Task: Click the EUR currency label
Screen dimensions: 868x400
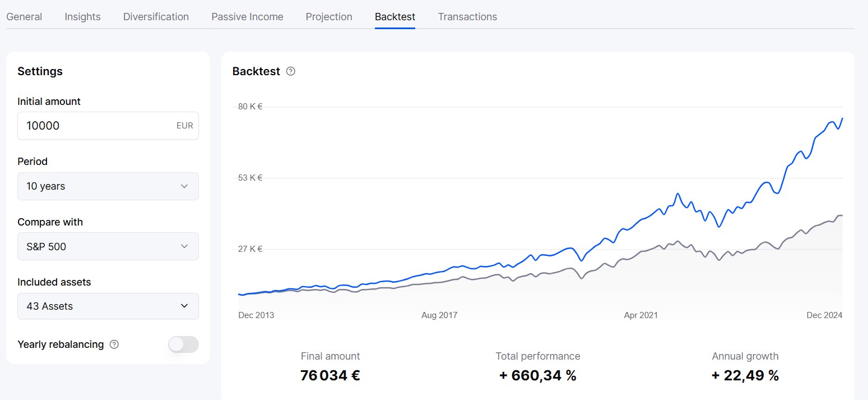Action: point(185,126)
